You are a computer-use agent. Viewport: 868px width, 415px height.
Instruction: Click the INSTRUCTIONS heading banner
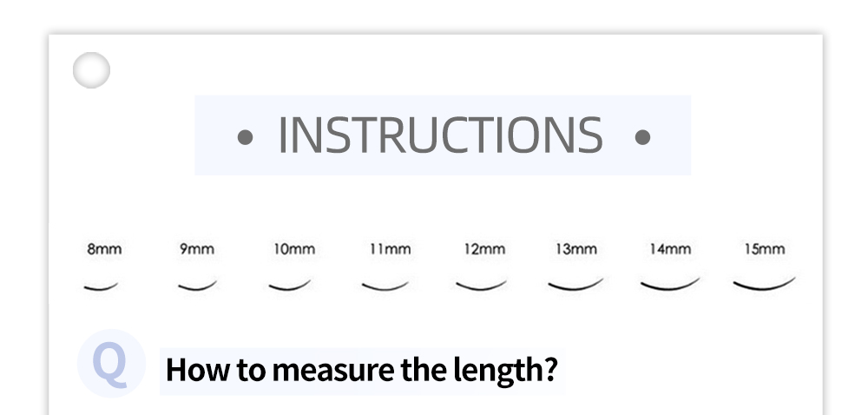click(443, 135)
